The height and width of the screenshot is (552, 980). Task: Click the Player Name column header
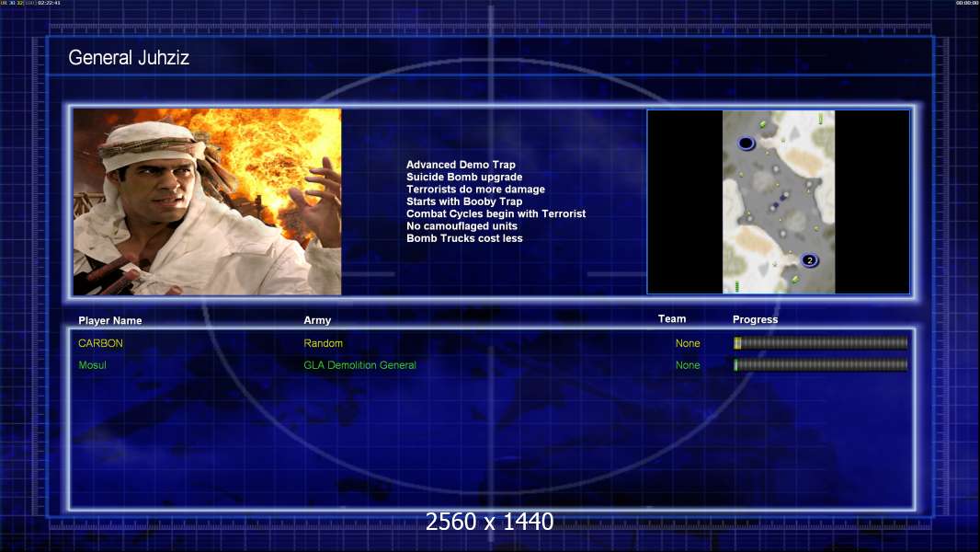pos(110,321)
